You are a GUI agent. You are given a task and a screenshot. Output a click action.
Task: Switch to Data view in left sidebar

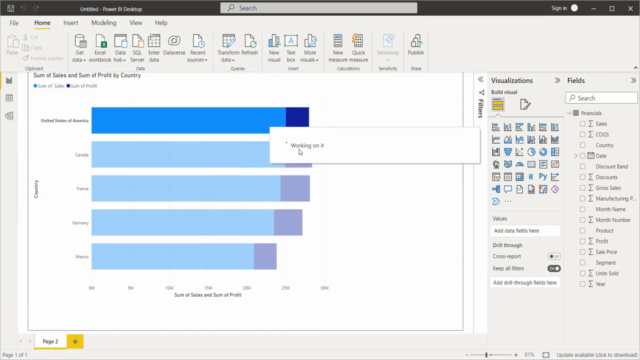pyautogui.click(x=9, y=98)
